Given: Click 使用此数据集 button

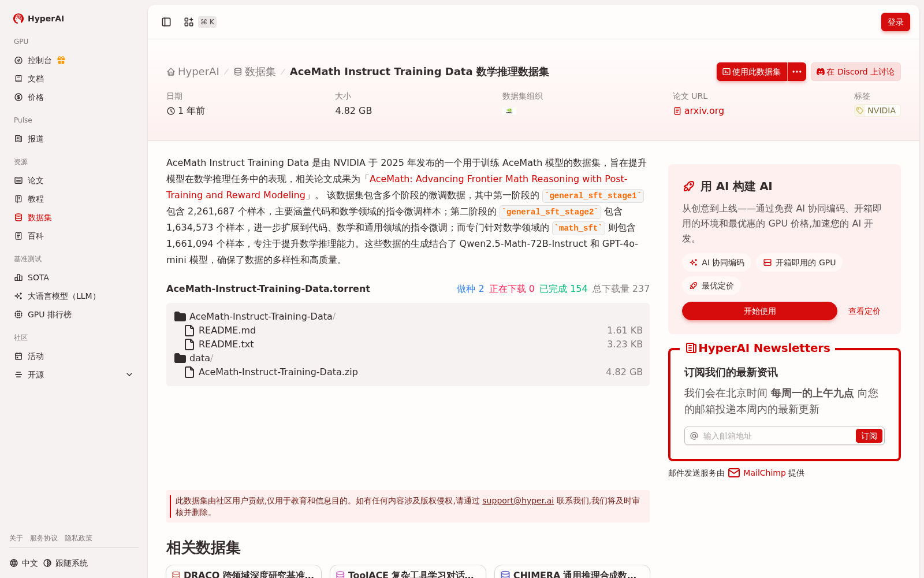Looking at the screenshot, I should click(752, 72).
